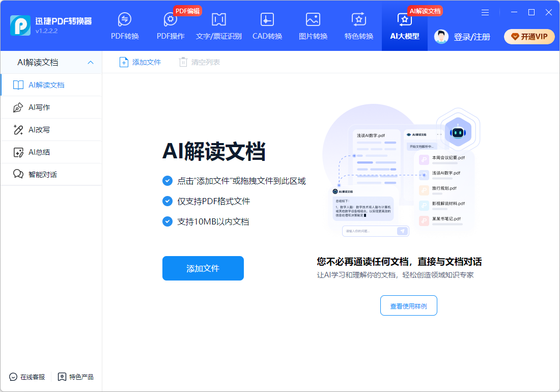Select AI写作 in the sidebar

(x=51, y=107)
